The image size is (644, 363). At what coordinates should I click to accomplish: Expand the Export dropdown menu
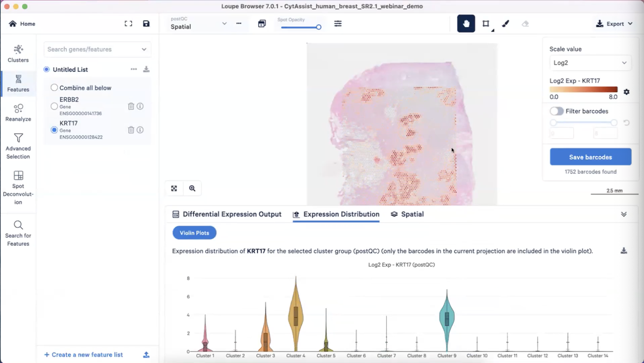[614, 23]
